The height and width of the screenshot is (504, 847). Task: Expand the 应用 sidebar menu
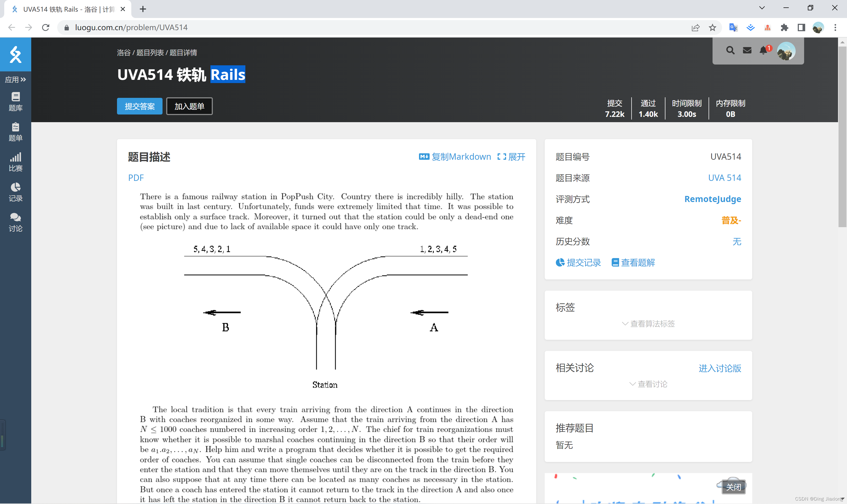point(15,80)
